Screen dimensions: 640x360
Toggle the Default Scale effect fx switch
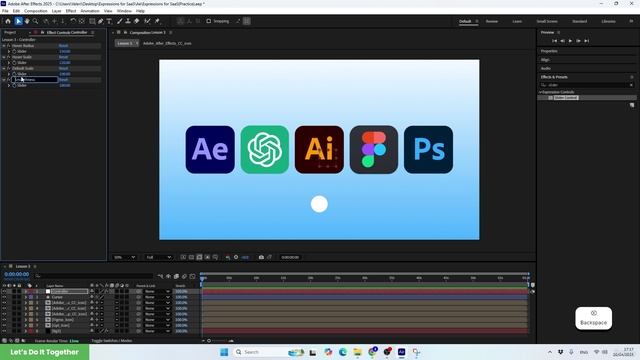click(x=9, y=68)
